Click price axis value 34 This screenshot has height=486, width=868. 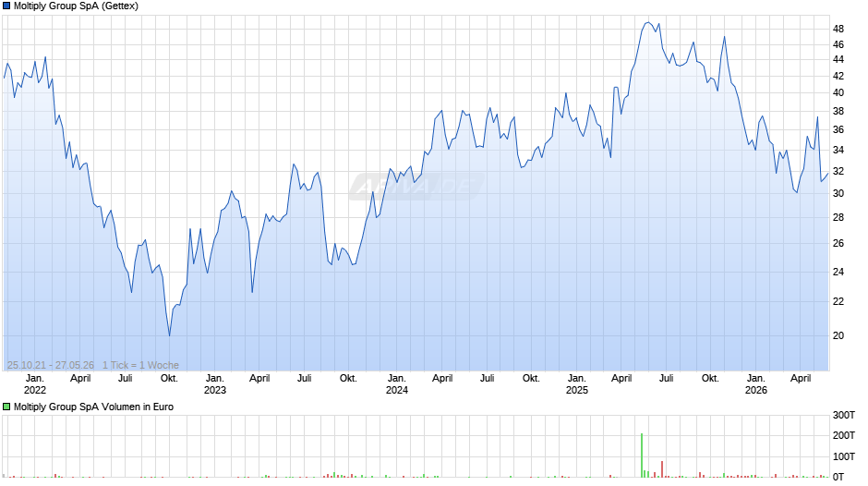point(838,150)
